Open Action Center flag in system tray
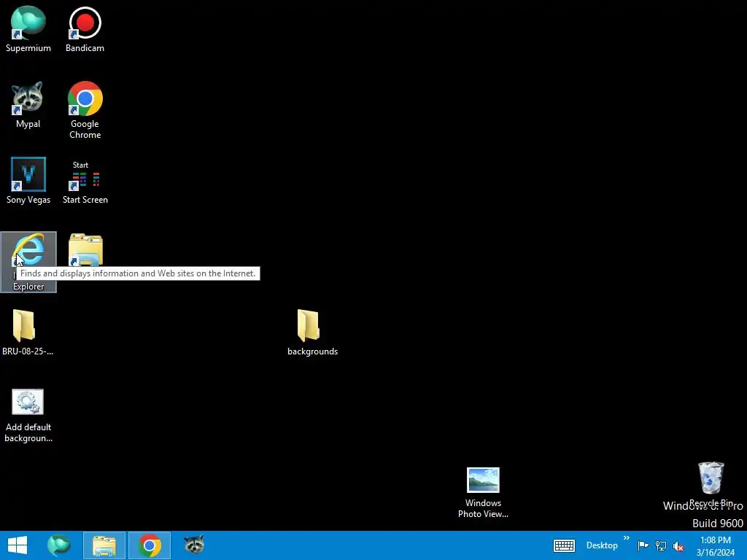 click(x=643, y=545)
